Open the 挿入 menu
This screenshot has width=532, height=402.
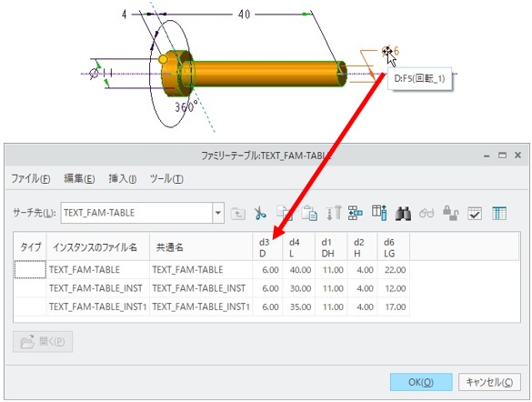click(x=123, y=178)
